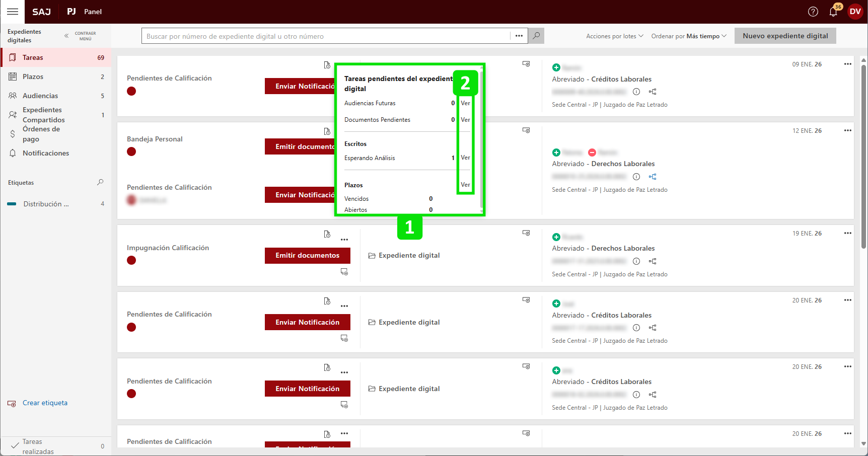Select Plazos in the sidebar

click(33, 77)
